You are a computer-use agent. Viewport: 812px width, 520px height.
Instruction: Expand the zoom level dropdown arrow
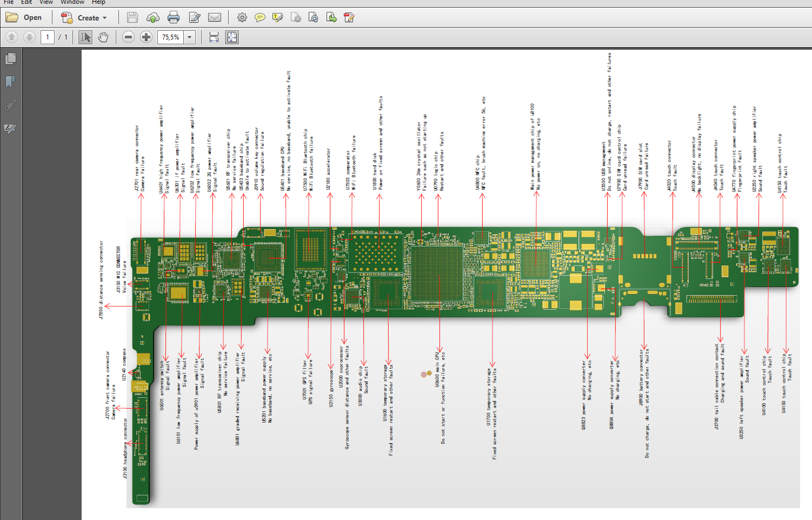point(190,37)
